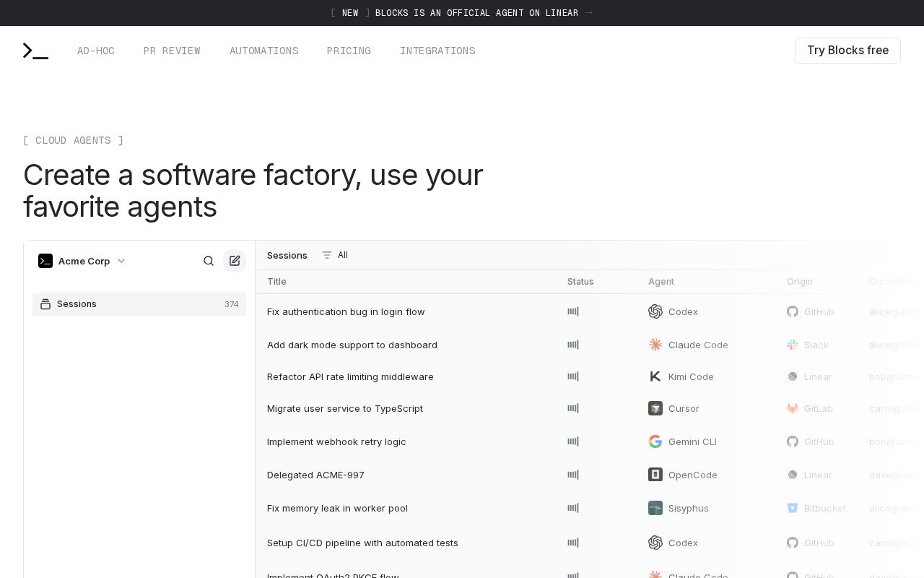Image resolution: width=924 pixels, height=578 pixels.
Task: Click the new session compose icon
Action: [235, 261]
